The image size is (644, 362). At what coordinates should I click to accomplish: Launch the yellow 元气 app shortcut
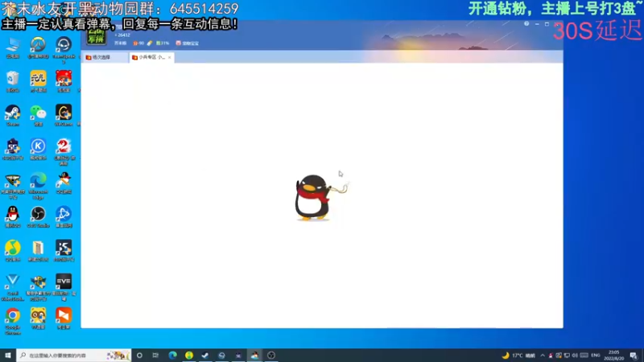[x=38, y=80]
